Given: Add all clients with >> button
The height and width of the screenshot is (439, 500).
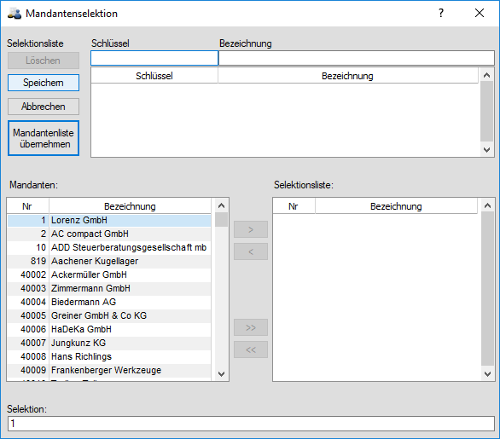Looking at the screenshot, I should 251,328.
